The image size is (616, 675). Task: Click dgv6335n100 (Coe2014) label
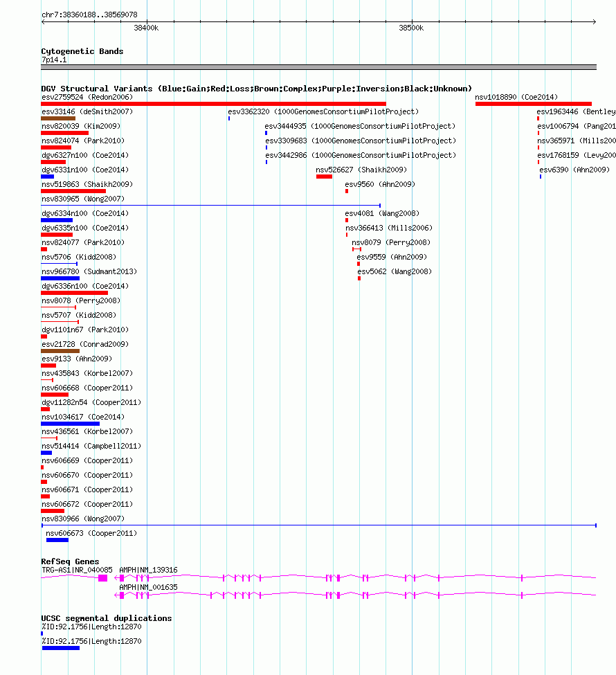click(85, 228)
